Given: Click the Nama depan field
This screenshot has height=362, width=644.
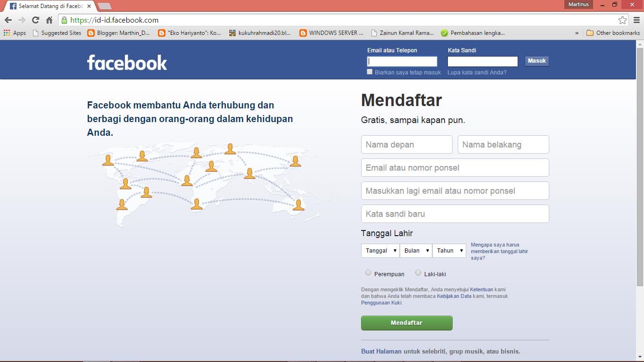Looking at the screenshot, I should pyautogui.click(x=407, y=145).
